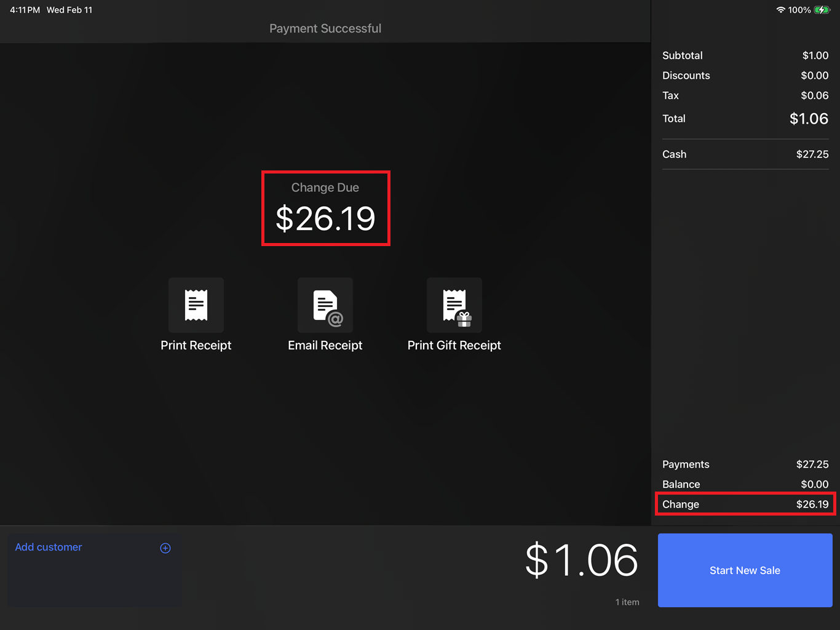Click the Balance row label
This screenshot has width=840, height=630.
pyautogui.click(x=681, y=484)
